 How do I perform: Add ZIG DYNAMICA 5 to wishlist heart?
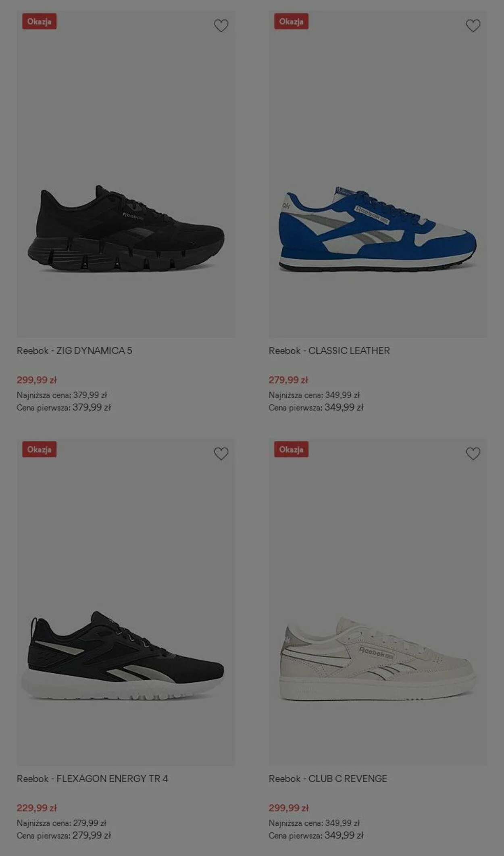pos(221,26)
